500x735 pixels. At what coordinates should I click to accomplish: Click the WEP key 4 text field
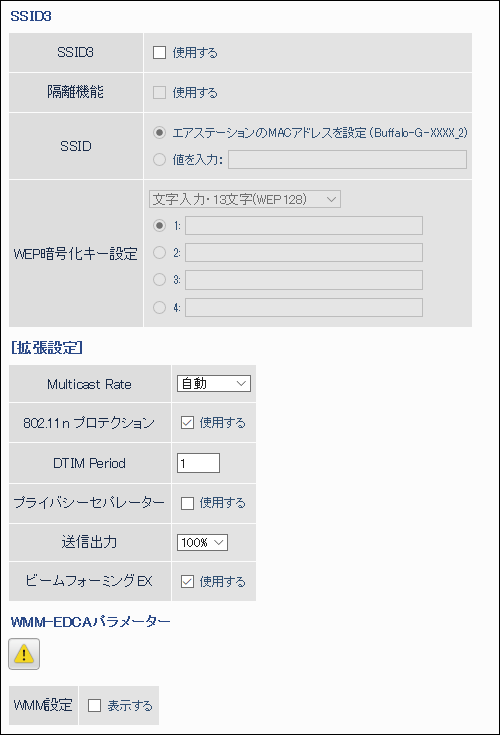[x=304, y=308]
